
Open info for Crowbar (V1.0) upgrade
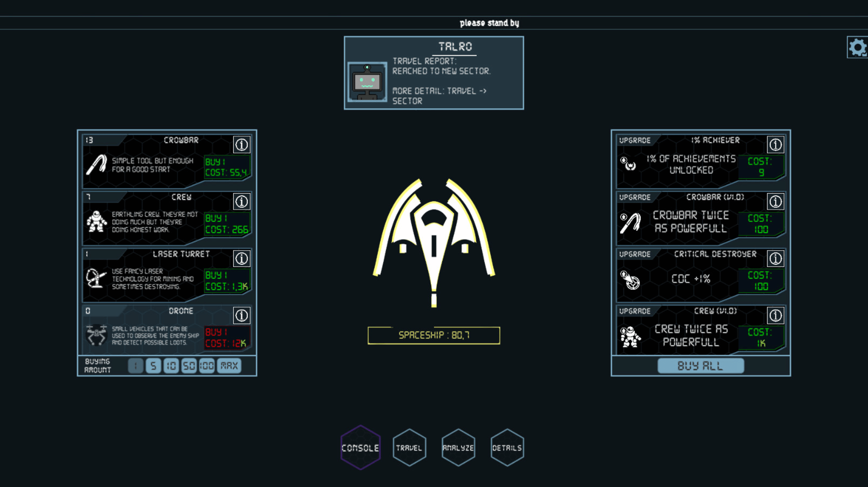coord(775,201)
